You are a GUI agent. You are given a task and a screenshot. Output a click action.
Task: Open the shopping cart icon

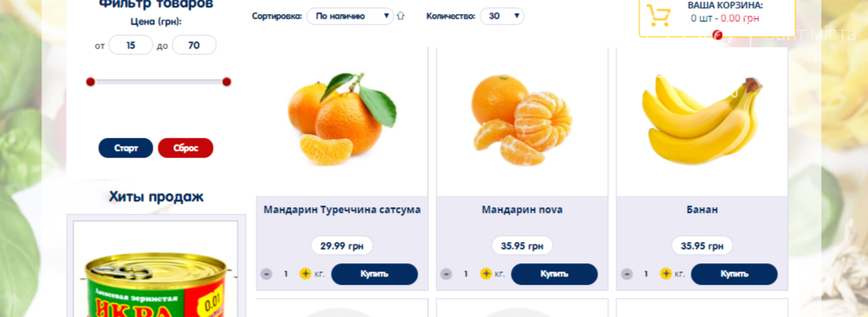pos(658,16)
